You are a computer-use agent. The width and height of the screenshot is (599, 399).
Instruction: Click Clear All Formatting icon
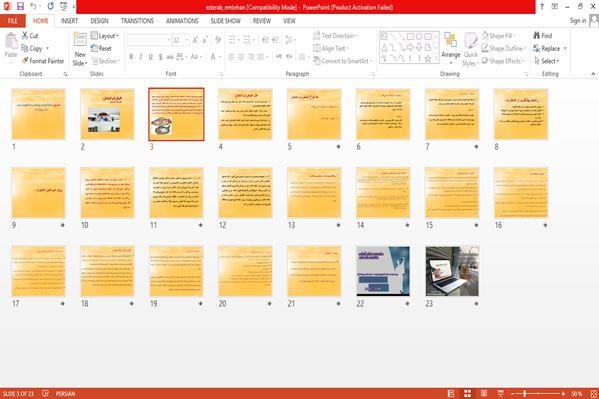click(218, 40)
